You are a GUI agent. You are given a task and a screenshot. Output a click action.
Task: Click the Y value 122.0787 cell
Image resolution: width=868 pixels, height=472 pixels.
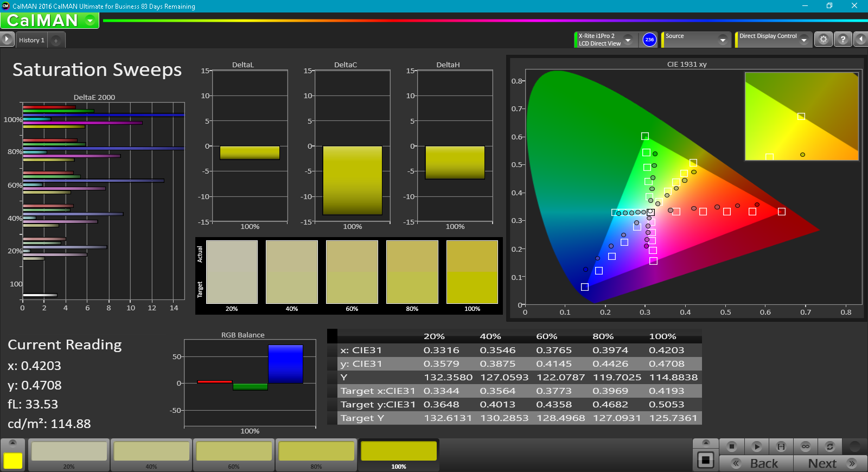pyautogui.click(x=560, y=378)
